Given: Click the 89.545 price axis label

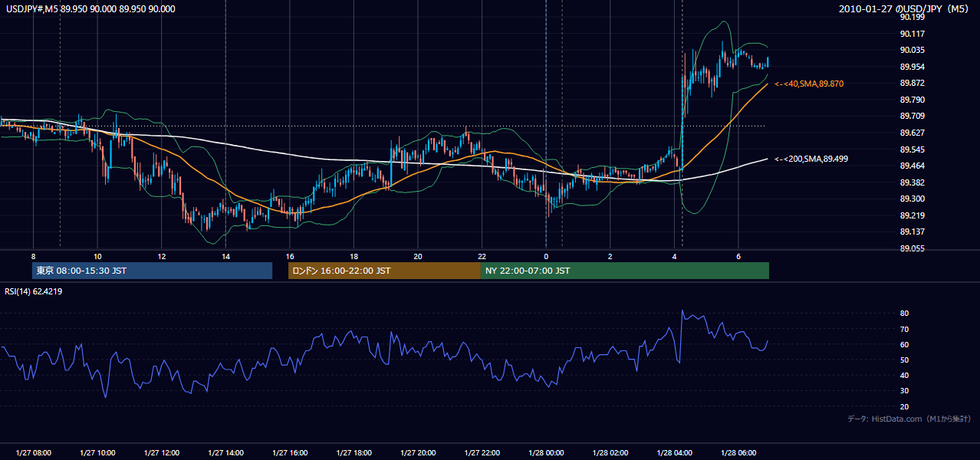Looking at the screenshot, I should coord(911,149).
